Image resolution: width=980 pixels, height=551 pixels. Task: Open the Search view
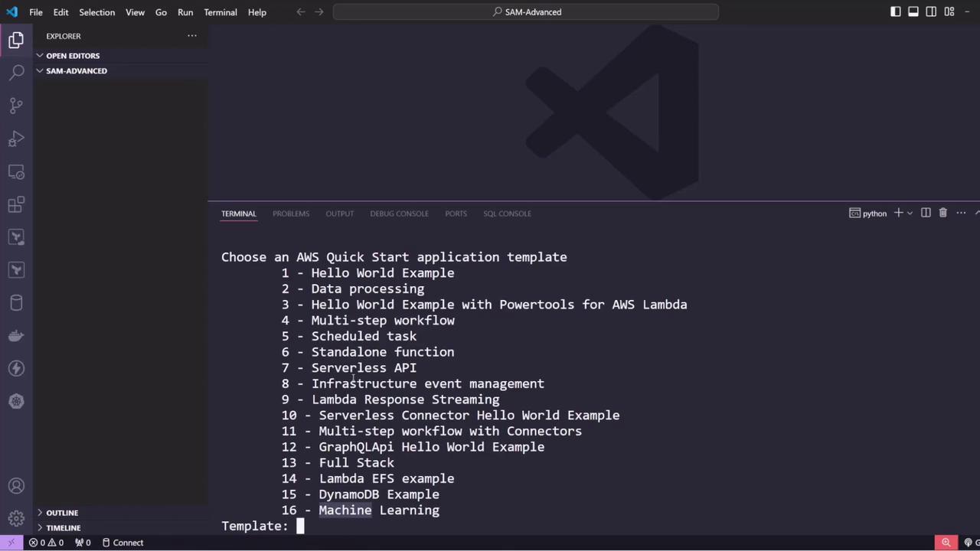point(16,73)
